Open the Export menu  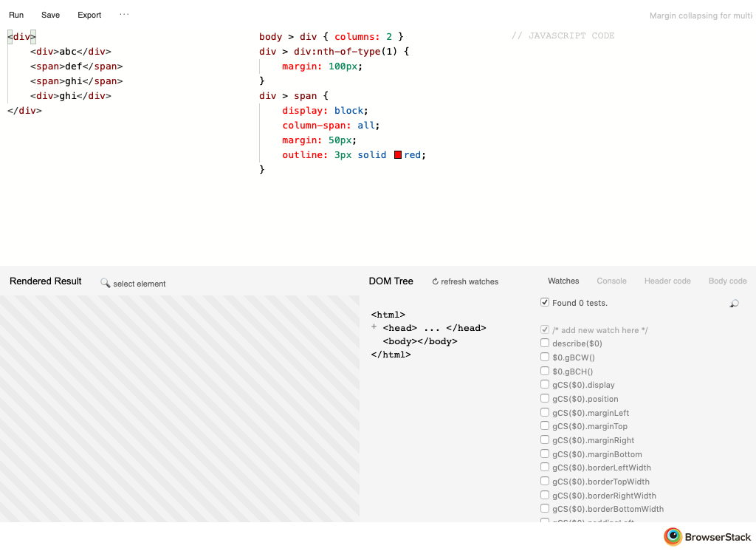(89, 15)
